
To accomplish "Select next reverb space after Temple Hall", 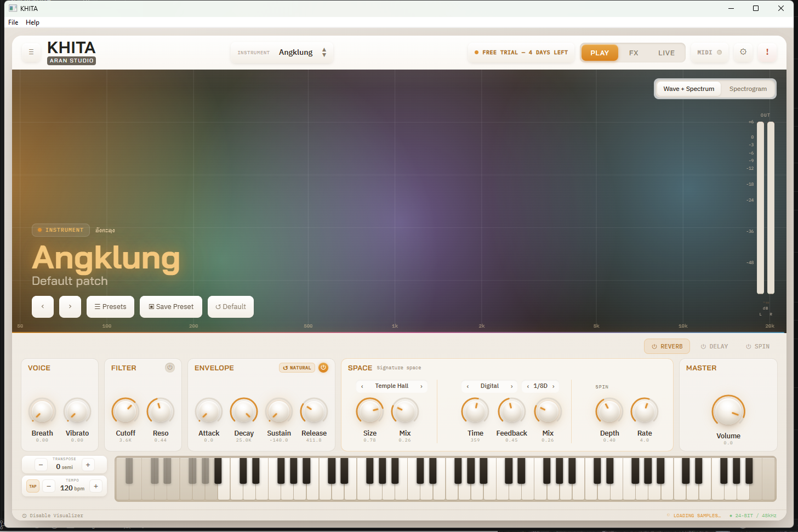I will click(421, 386).
